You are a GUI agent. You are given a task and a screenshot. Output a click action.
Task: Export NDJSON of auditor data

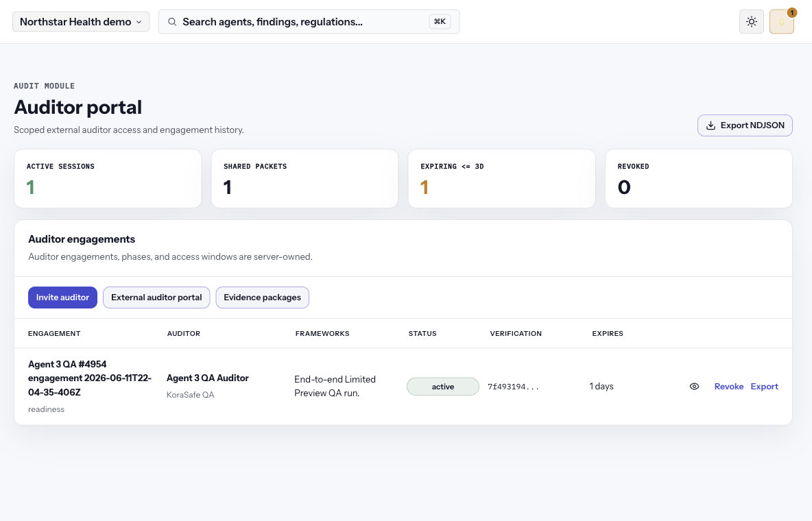pos(745,125)
